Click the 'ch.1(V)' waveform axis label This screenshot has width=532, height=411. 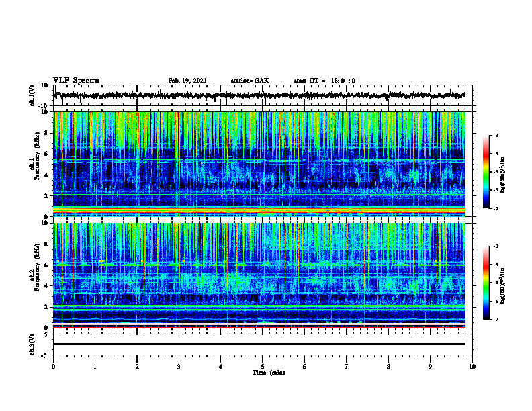[32, 95]
